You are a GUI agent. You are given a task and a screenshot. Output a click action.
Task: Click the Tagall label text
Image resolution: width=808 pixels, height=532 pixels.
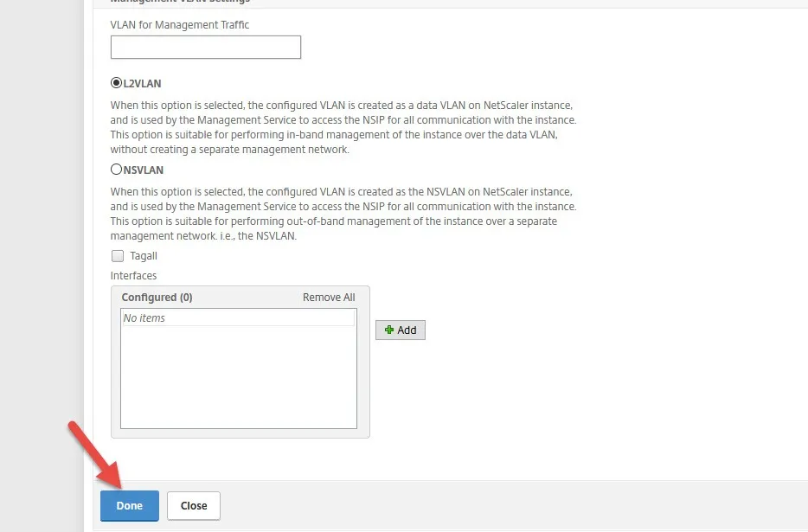(x=144, y=256)
